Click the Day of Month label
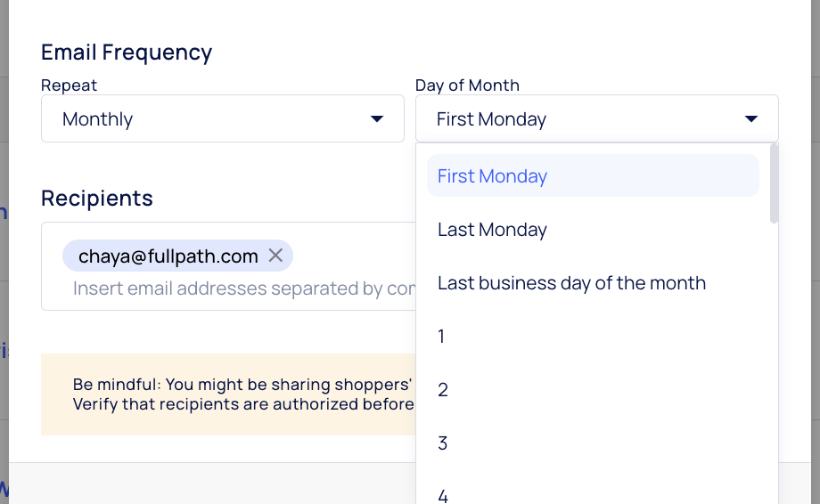The image size is (820, 504). coord(467,85)
